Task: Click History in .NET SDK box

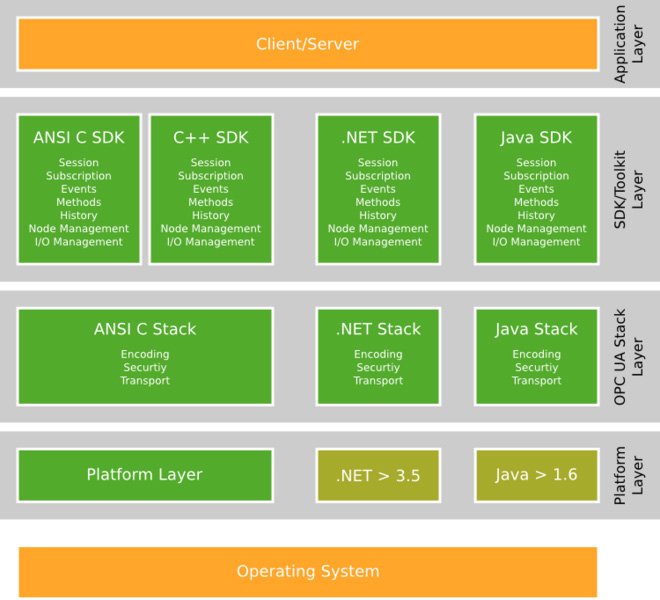Action: [378, 216]
